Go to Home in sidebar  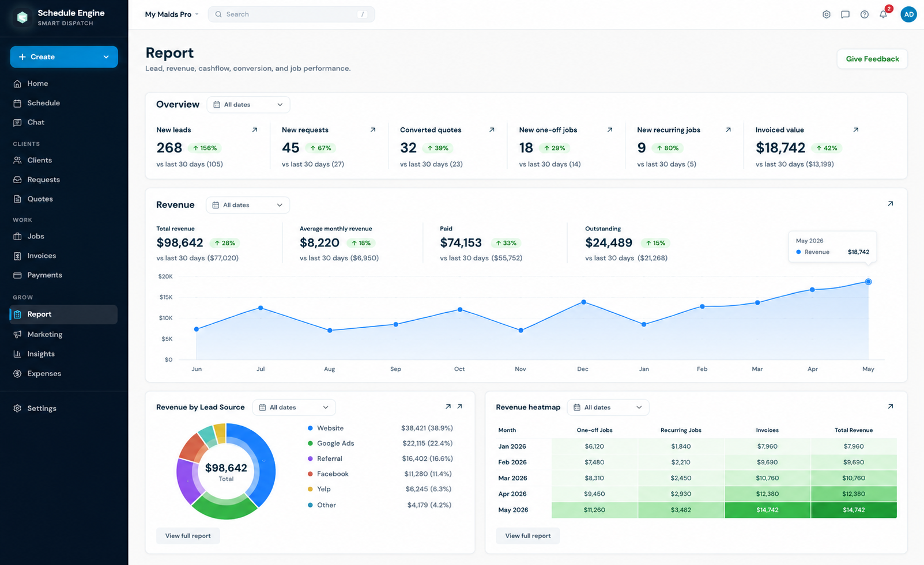click(64, 84)
